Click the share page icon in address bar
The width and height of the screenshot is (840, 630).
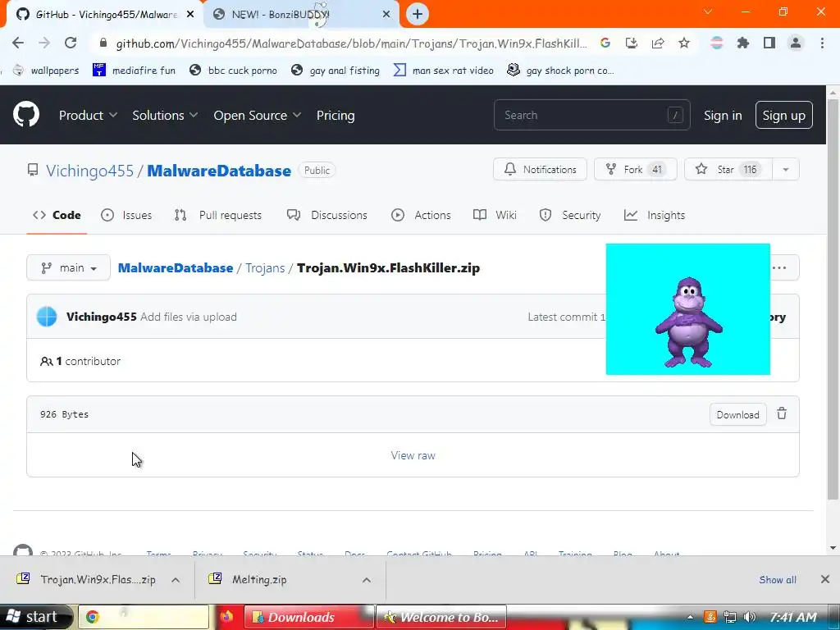(658, 43)
